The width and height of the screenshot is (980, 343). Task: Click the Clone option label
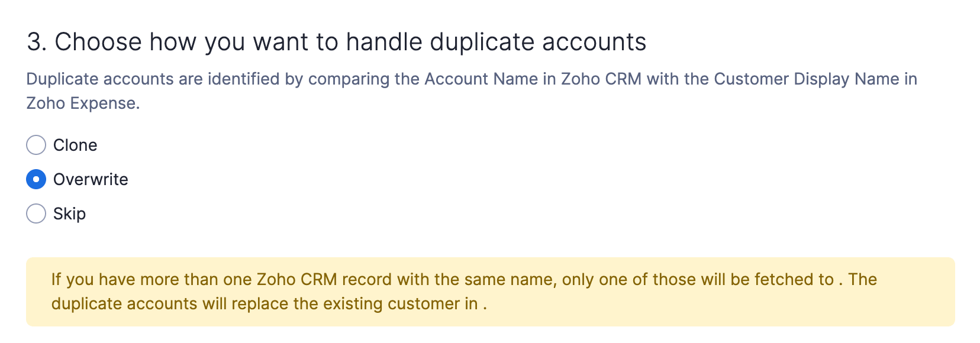[x=75, y=145]
